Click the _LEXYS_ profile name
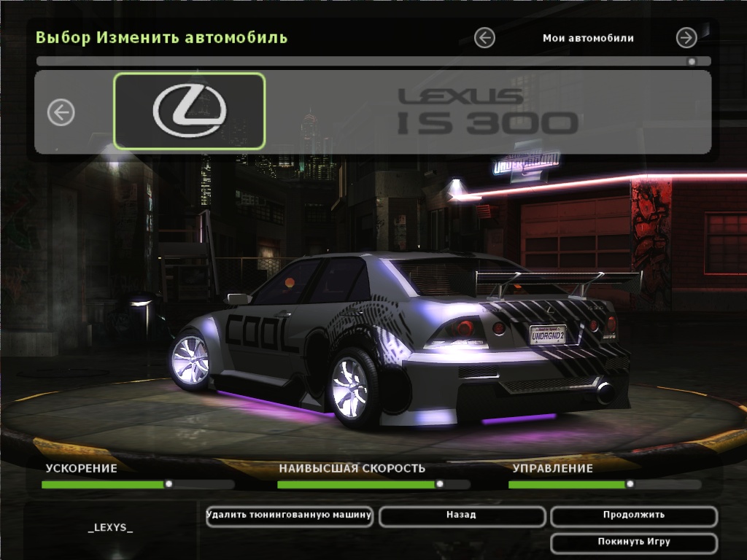 [x=111, y=528]
